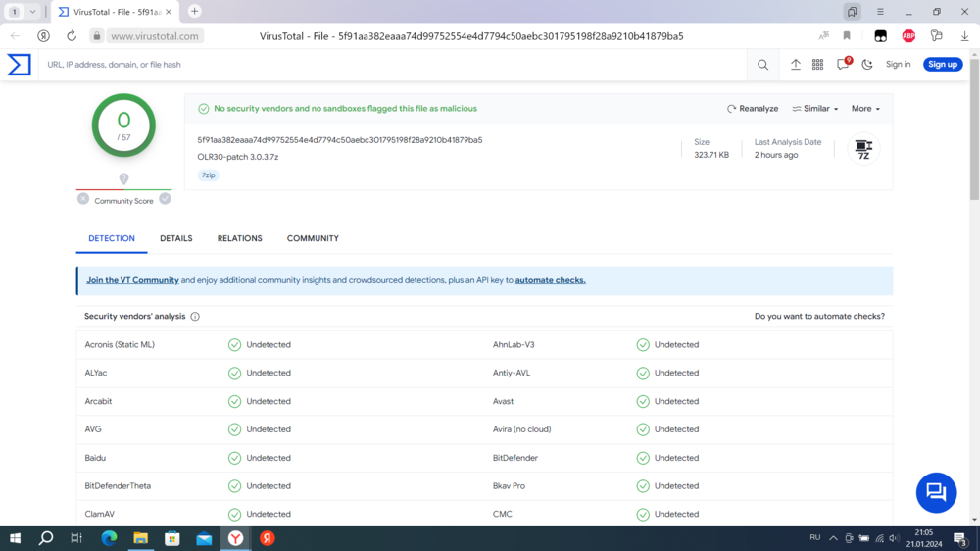Open the notifications icon with badge

coord(842,65)
